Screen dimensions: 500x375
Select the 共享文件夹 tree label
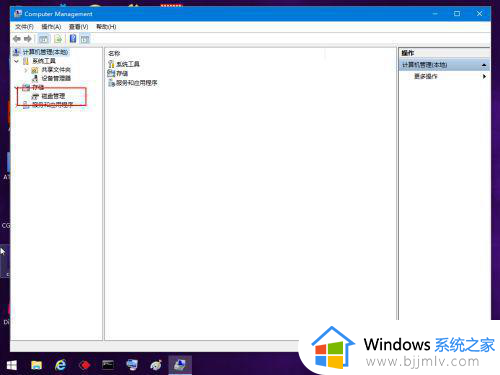[56, 70]
